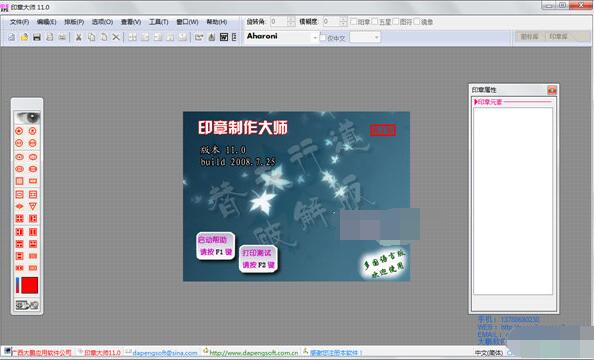Click the Save floppy disk icon

[37, 37]
